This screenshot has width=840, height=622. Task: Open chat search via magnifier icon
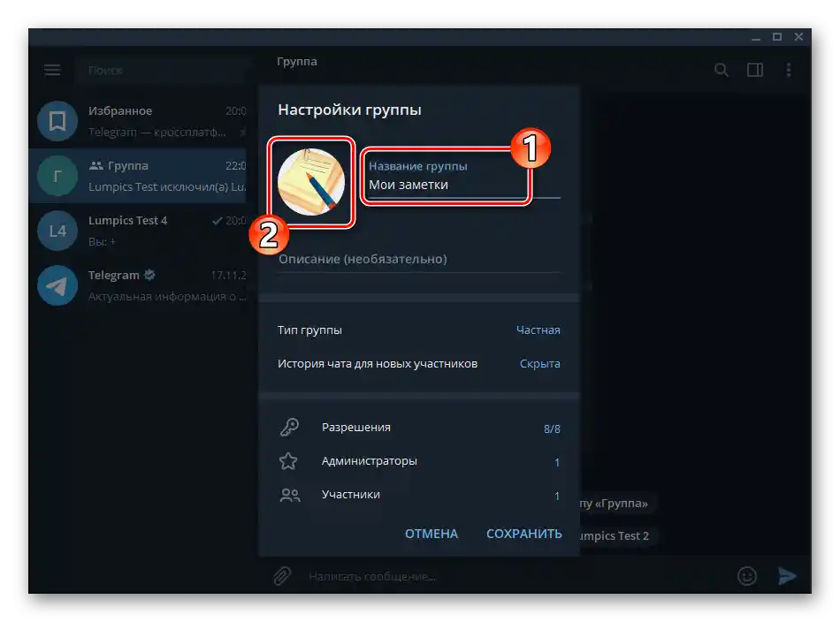point(722,69)
